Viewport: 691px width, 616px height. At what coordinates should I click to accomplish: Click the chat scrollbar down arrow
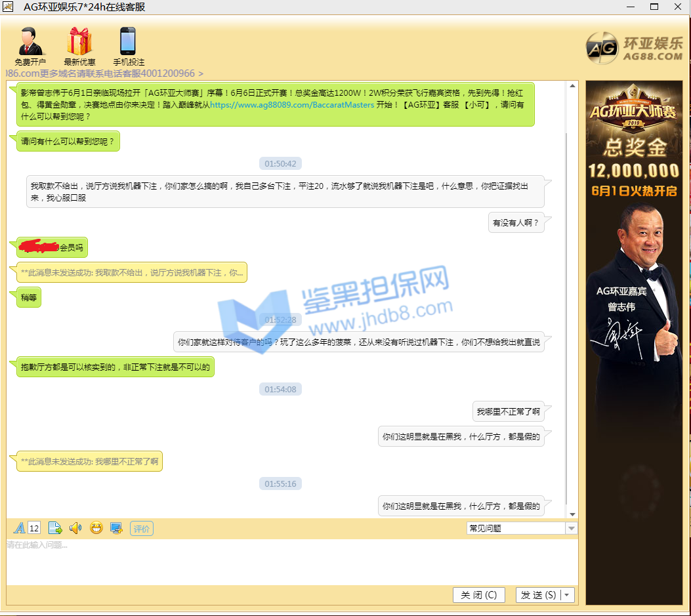point(572,514)
